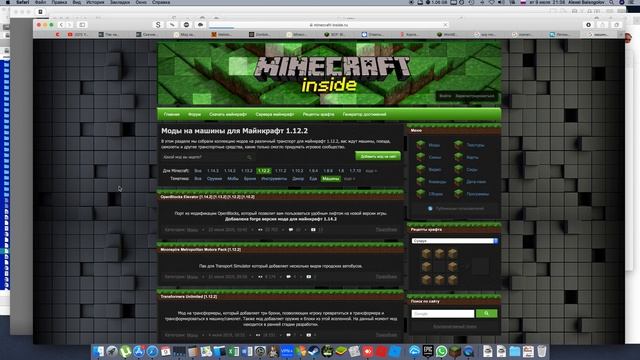Open the OpenBlocks Elevator post title
640x360 pixels.
[x=207, y=197]
